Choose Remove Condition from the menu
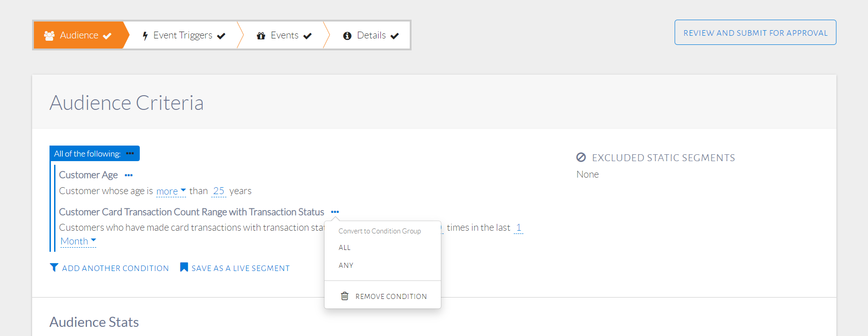 click(x=390, y=297)
